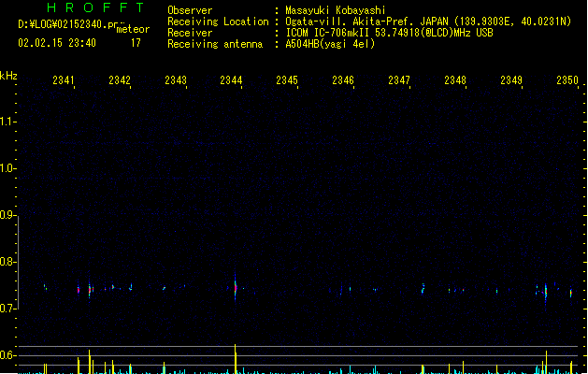
Task: Click the tallest yellow intensity spike at 2344
Action: pos(236,359)
